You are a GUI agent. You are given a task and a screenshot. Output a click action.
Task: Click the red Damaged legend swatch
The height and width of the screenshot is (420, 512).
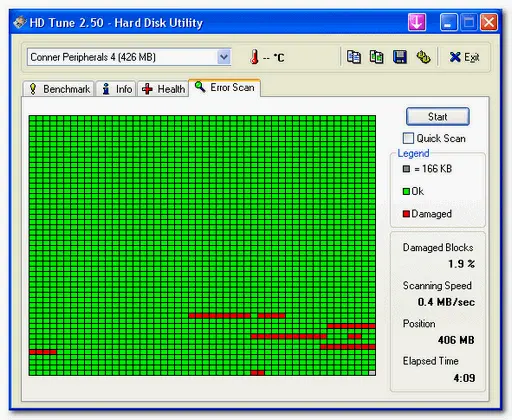(406, 214)
